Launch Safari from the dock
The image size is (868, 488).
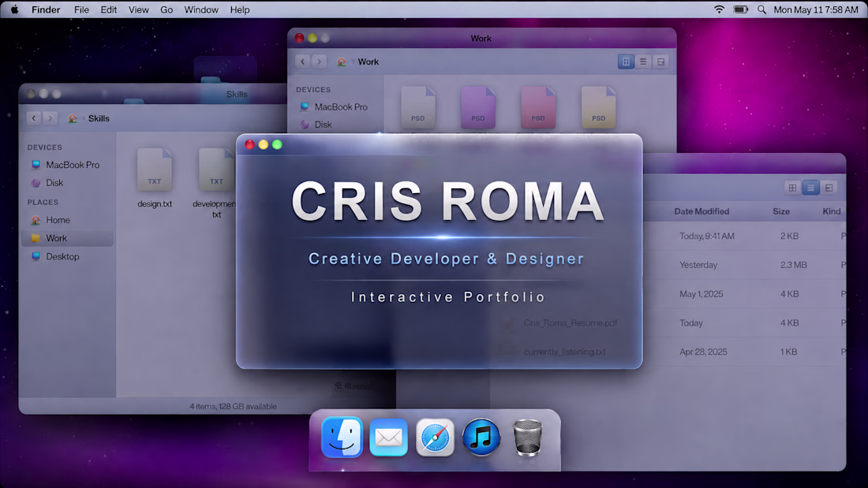(x=435, y=438)
